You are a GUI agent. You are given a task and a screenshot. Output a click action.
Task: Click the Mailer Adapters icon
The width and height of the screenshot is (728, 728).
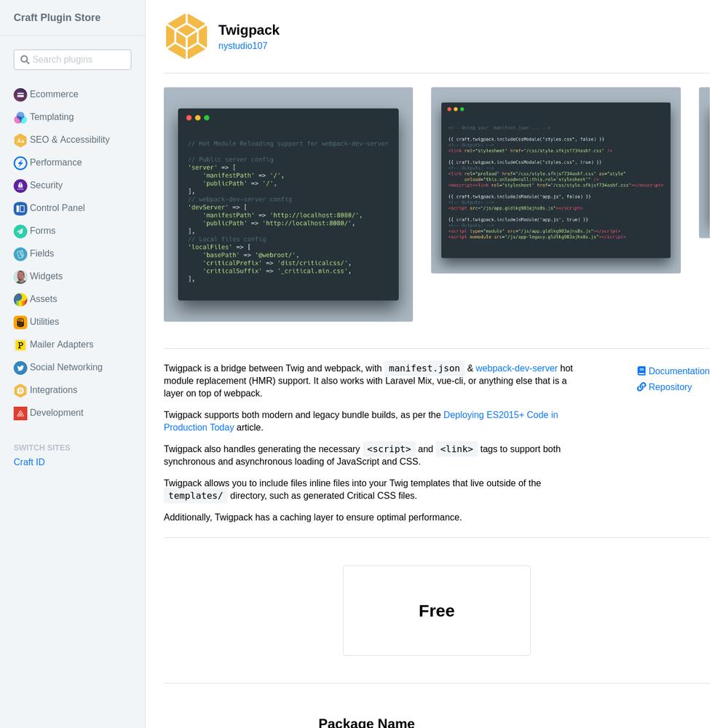tap(20, 345)
